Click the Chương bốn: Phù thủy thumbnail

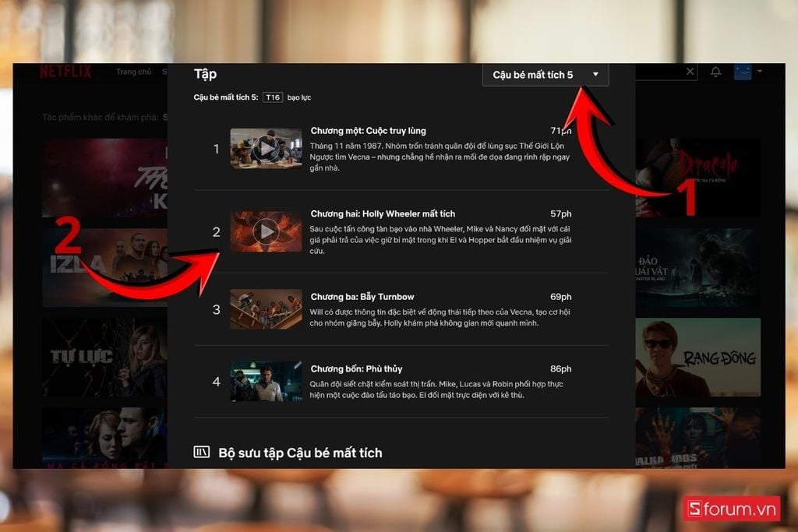[265, 382]
